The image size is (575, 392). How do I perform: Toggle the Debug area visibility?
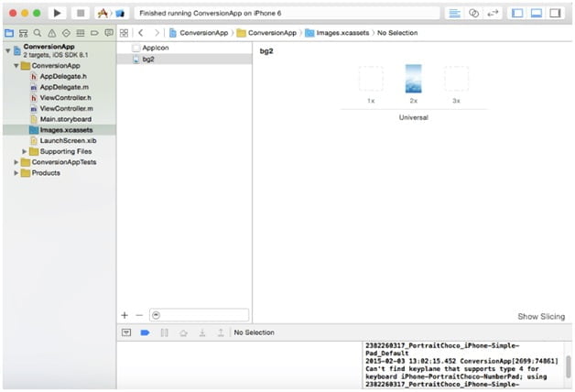click(x=538, y=14)
